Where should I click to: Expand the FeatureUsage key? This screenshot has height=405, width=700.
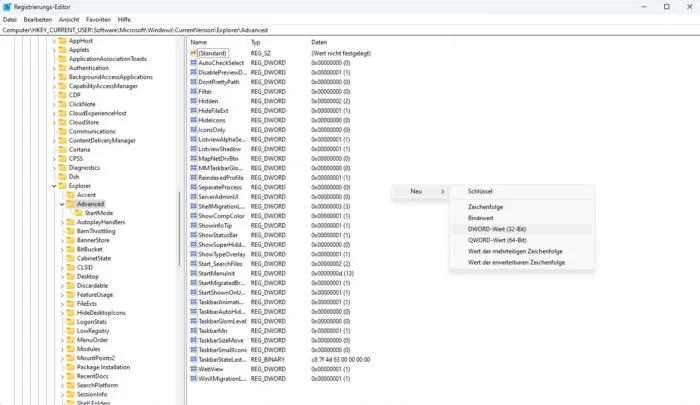[62, 295]
